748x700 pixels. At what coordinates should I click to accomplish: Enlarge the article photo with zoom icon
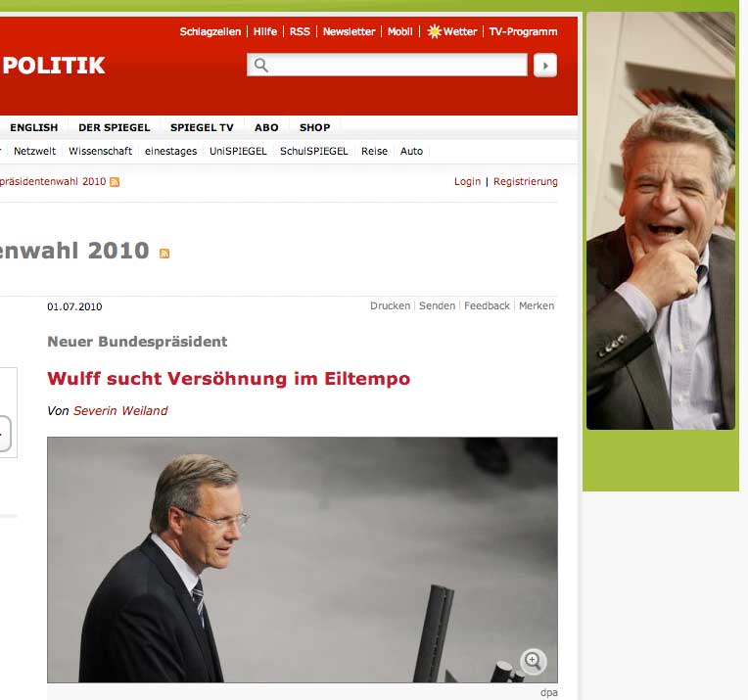point(533,661)
